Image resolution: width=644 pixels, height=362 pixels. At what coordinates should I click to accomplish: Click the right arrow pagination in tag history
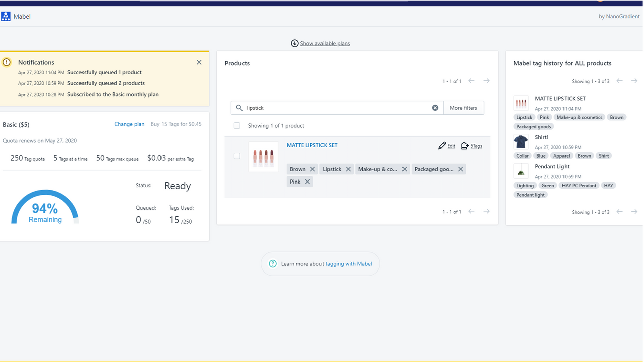coord(634,80)
